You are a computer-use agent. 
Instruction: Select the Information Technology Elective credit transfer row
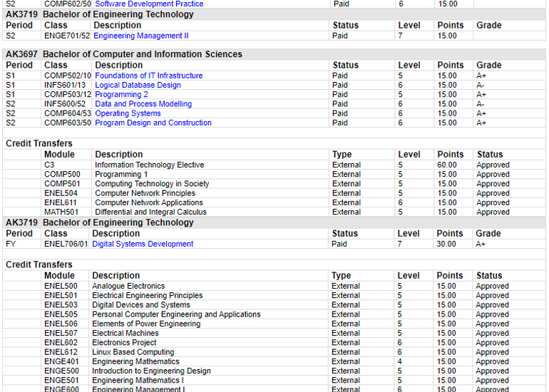tap(149, 165)
